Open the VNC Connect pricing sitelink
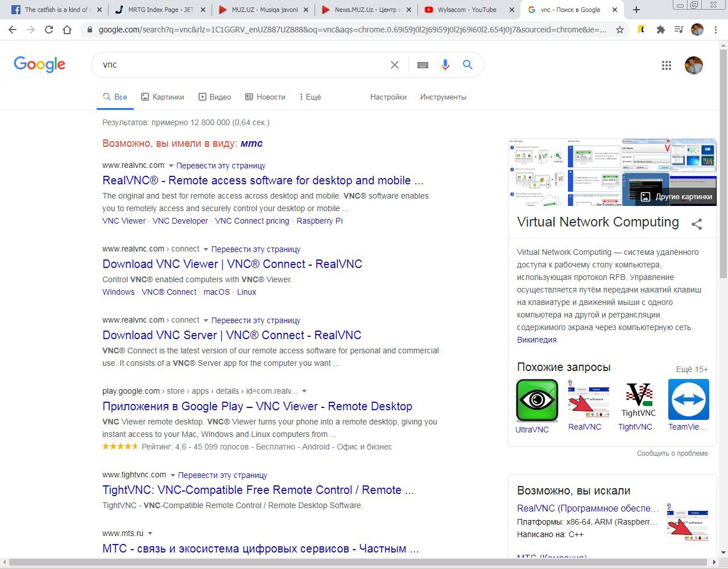The image size is (728, 569). (x=252, y=221)
